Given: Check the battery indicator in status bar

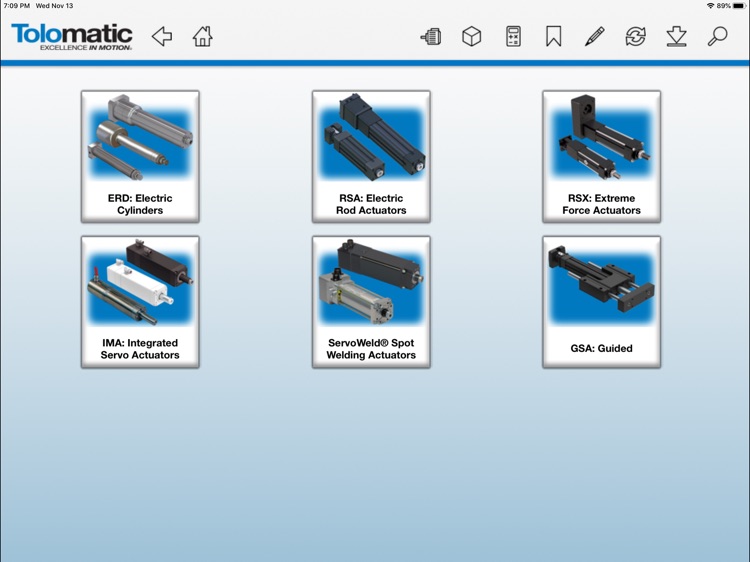Looking at the screenshot, I should (x=739, y=6).
